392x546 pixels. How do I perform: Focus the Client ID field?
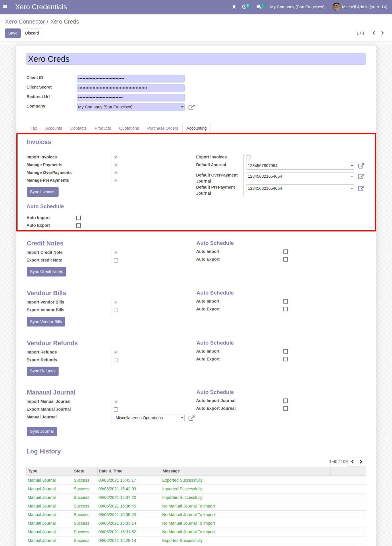[x=130, y=78]
